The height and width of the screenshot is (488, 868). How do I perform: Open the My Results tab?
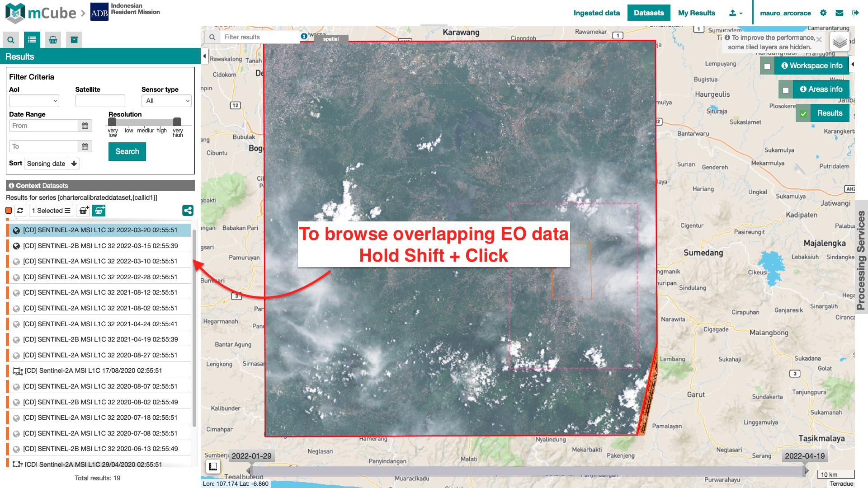tap(696, 13)
